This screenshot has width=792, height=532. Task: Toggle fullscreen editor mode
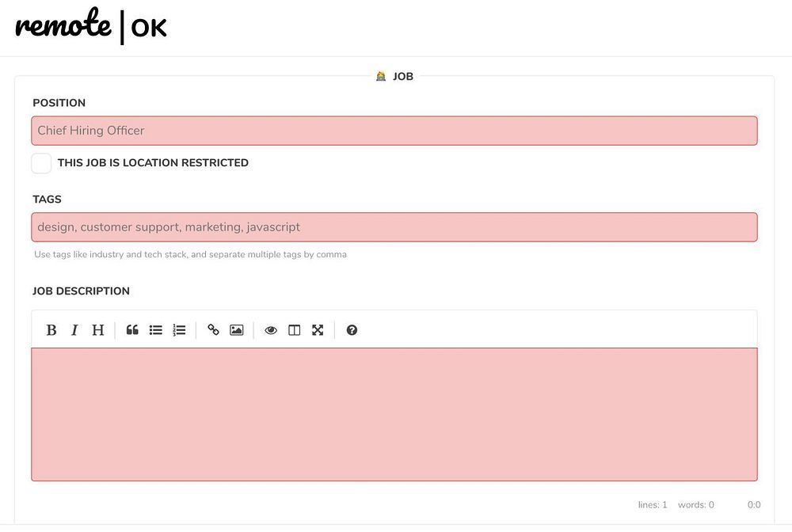(318, 330)
